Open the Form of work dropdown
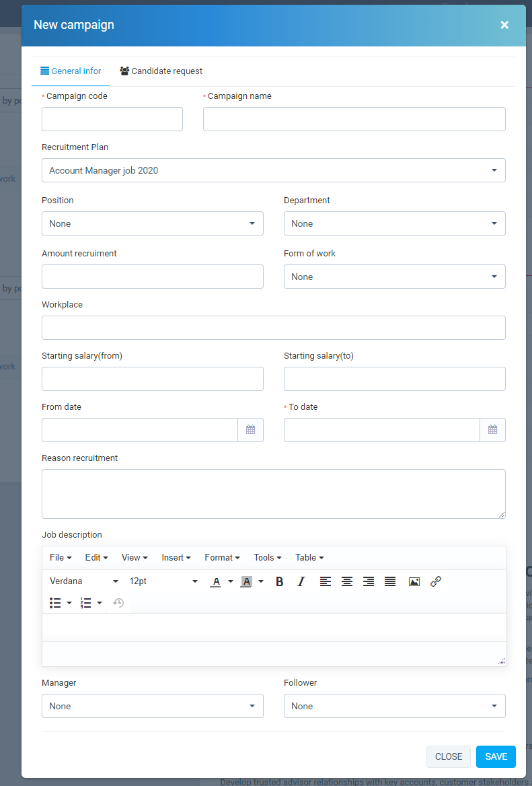This screenshot has width=532, height=786. pos(394,277)
